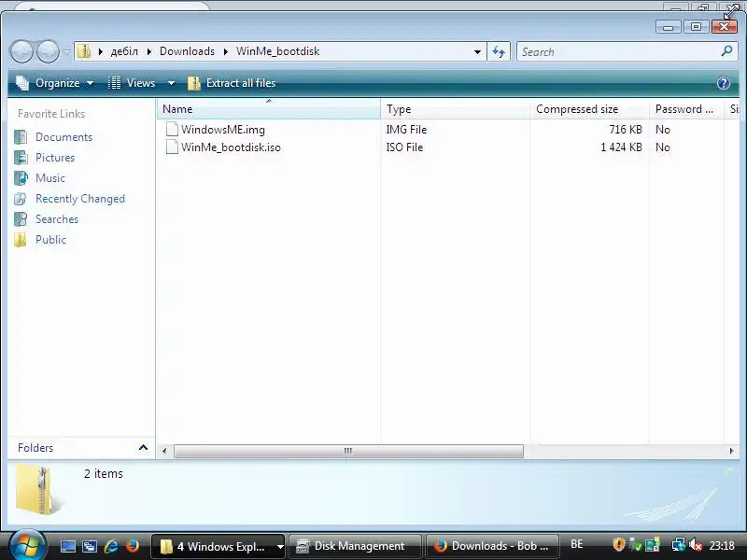Open Music in Favorite Links

[x=50, y=178]
